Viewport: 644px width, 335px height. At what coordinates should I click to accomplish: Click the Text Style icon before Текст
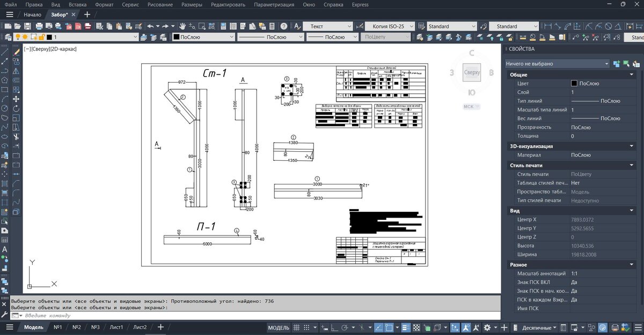pyautogui.click(x=297, y=26)
